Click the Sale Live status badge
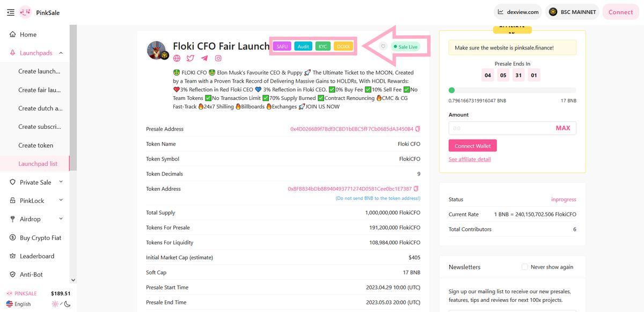 (405, 47)
